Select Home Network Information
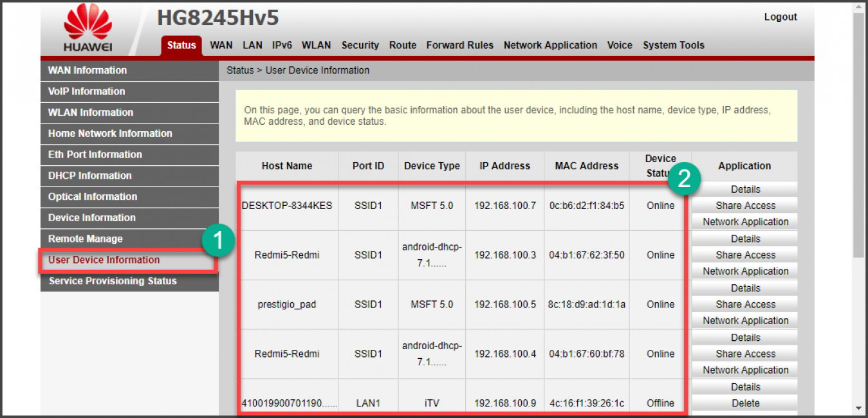868x418 pixels. [129, 134]
